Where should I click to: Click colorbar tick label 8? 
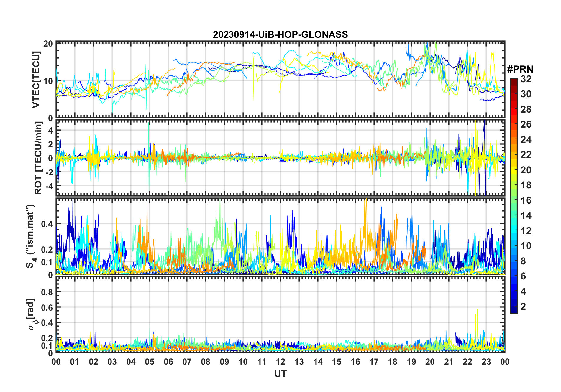[x=523, y=261]
